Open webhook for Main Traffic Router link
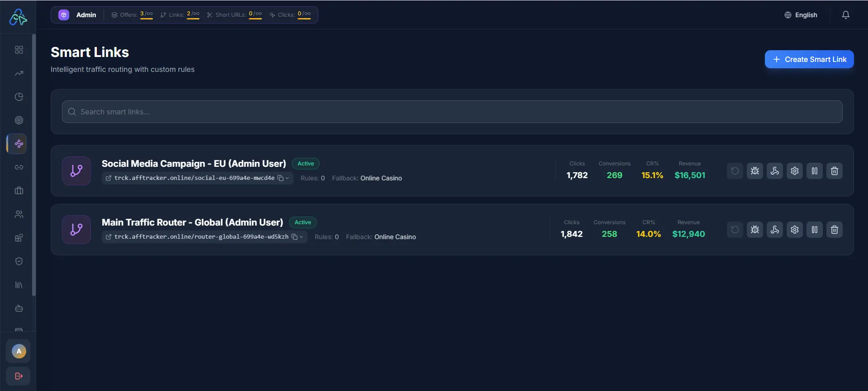The width and height of the screenshot is (868, 391). (775, 230)
